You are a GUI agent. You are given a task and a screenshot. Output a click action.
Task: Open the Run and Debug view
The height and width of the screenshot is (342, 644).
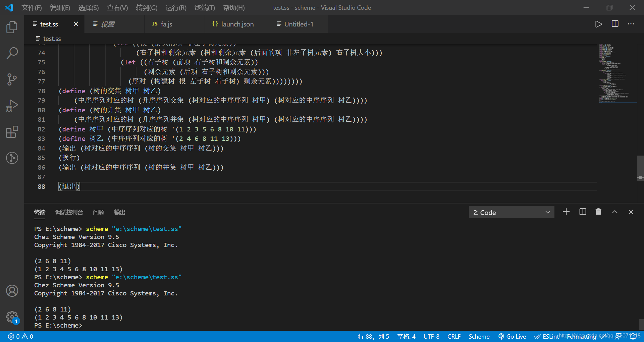[x=12, y=106]
